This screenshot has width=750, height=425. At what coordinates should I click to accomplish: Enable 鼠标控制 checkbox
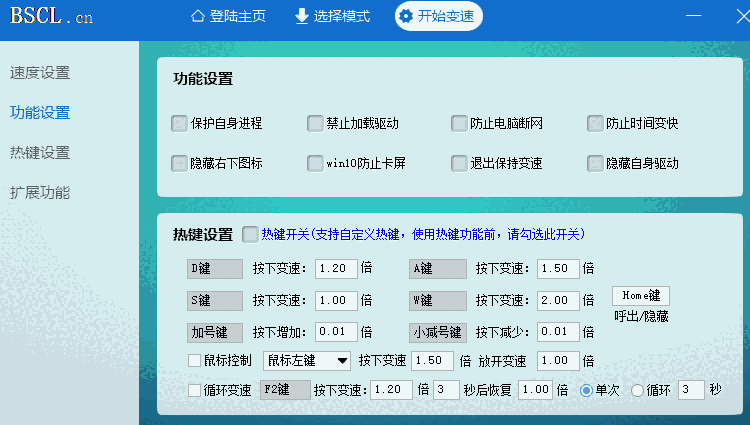(x=194, y=360)
